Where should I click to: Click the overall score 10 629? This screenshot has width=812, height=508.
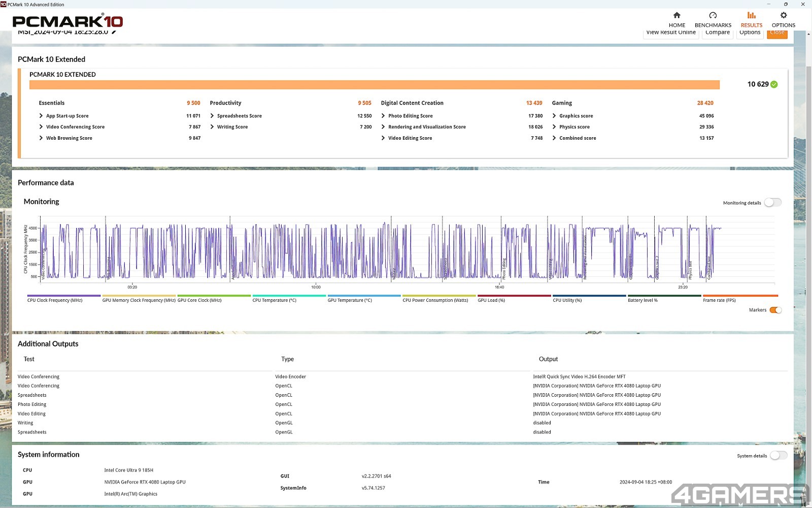click(758, 84)
